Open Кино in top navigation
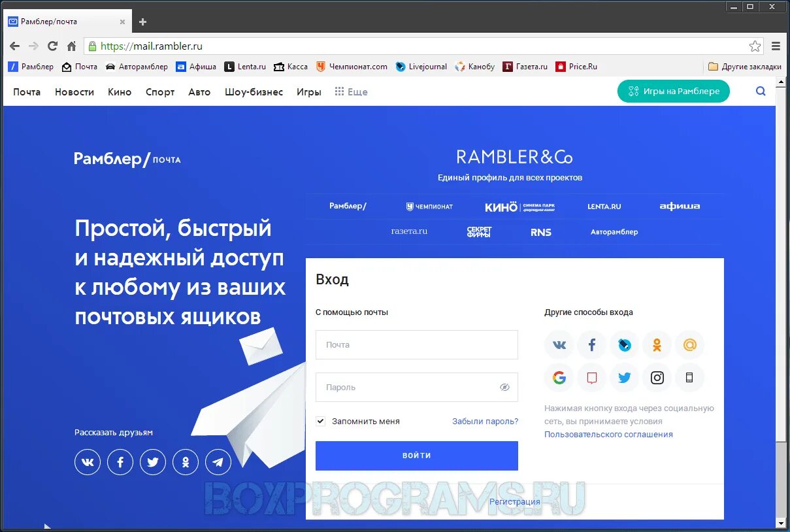This screenshot has height=532, width=790. coord(120,92)
